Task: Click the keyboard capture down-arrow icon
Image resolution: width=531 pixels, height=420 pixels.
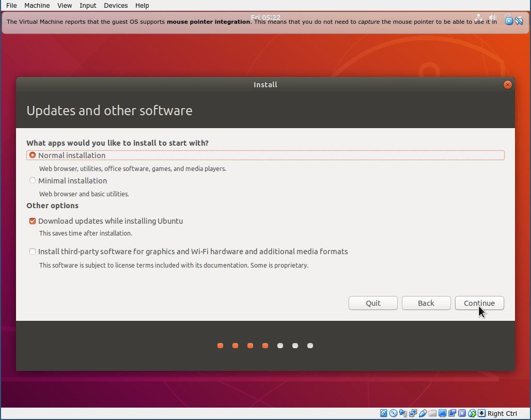Action: (x=481, y=413)
